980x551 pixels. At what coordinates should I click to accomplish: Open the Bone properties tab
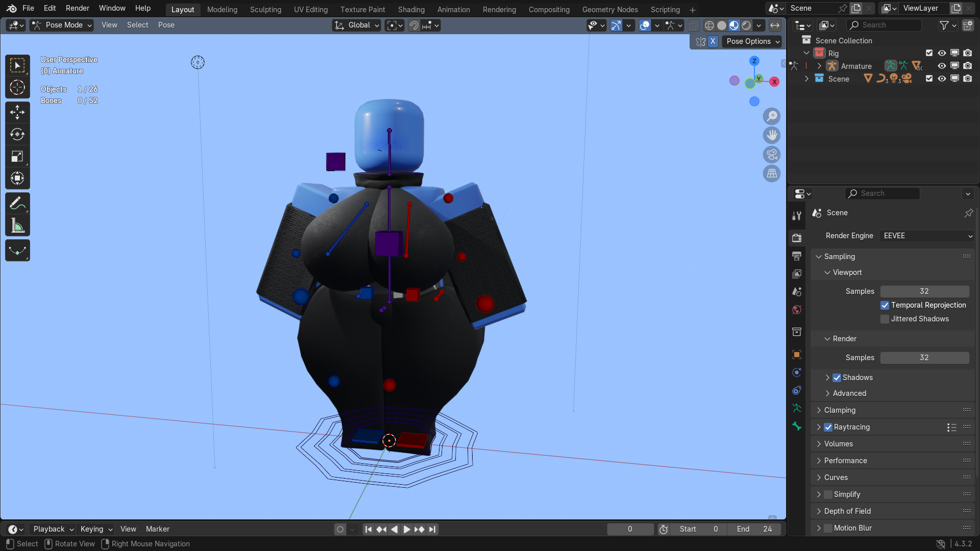point(797,426)
